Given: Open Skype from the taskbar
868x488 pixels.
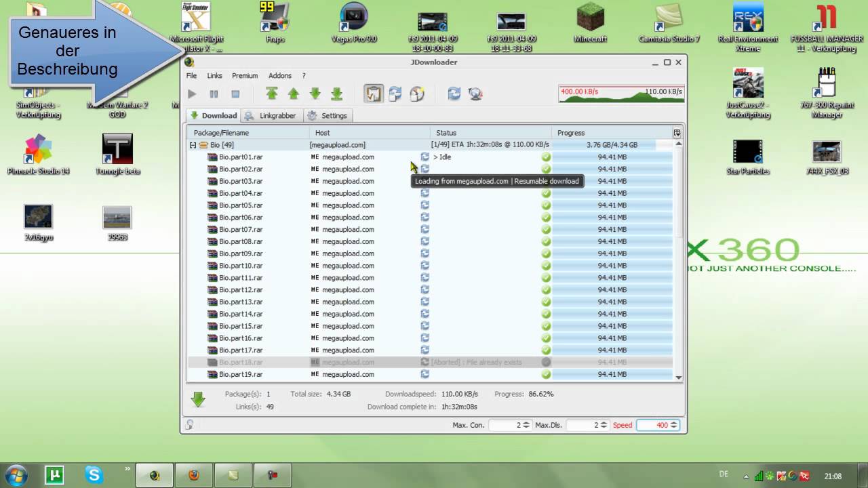Looking at the screenshot, I should coord(94,474).
